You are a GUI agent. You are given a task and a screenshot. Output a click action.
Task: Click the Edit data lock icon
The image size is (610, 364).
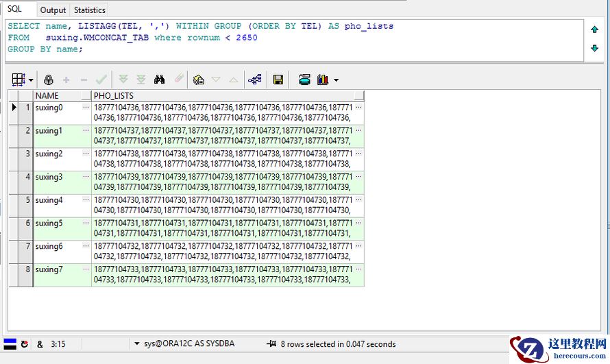49,80
